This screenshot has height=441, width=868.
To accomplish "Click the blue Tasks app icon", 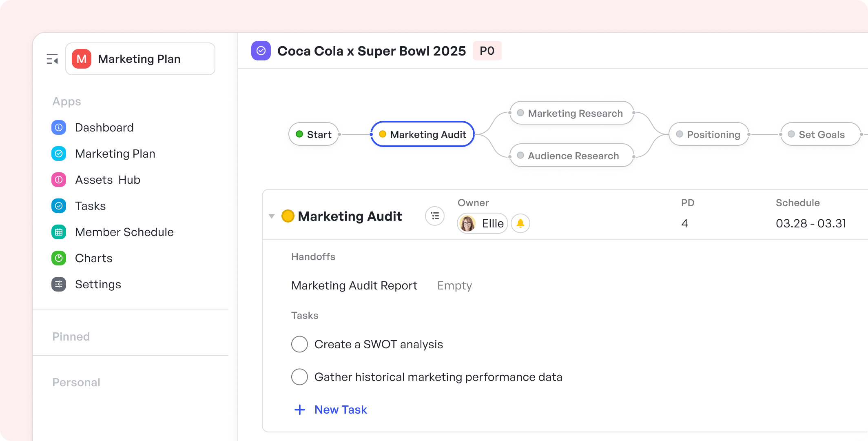I will (x=59, y=206).
